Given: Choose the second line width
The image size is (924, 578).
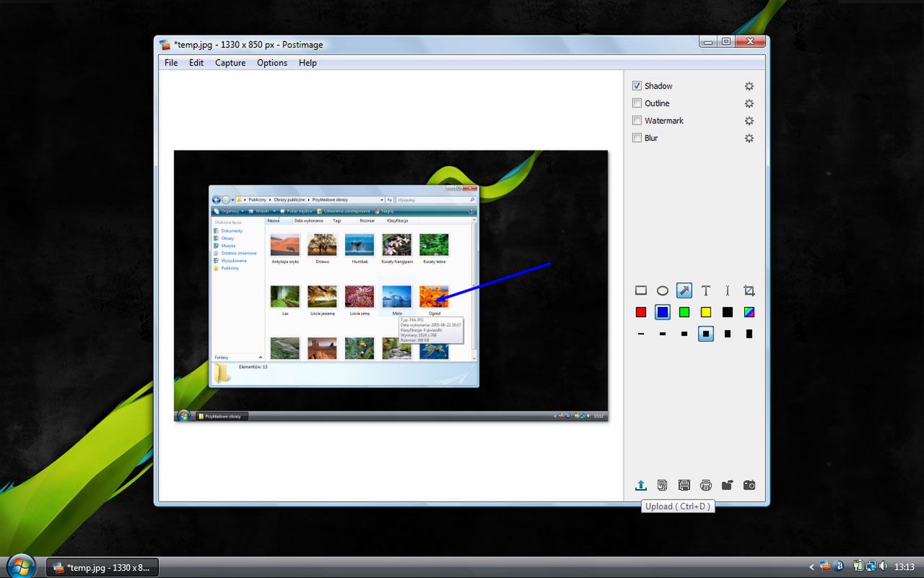Looking at the screenshot, I should 662,334.
